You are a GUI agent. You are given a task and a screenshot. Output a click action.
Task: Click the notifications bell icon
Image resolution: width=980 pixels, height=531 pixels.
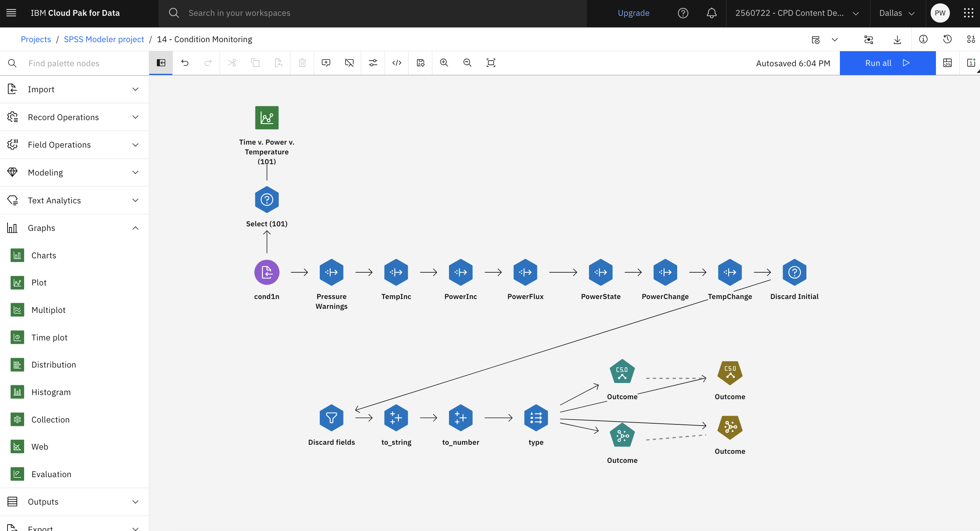click(x=711, y=13)
